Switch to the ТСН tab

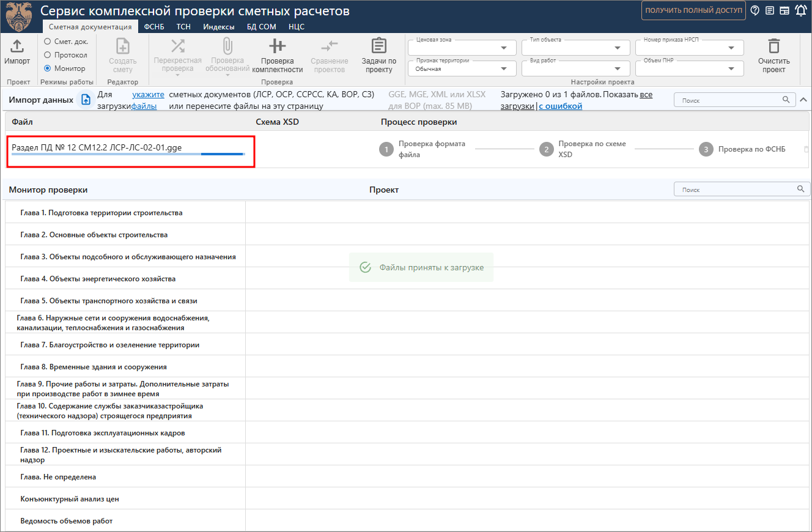coord(183,27)
